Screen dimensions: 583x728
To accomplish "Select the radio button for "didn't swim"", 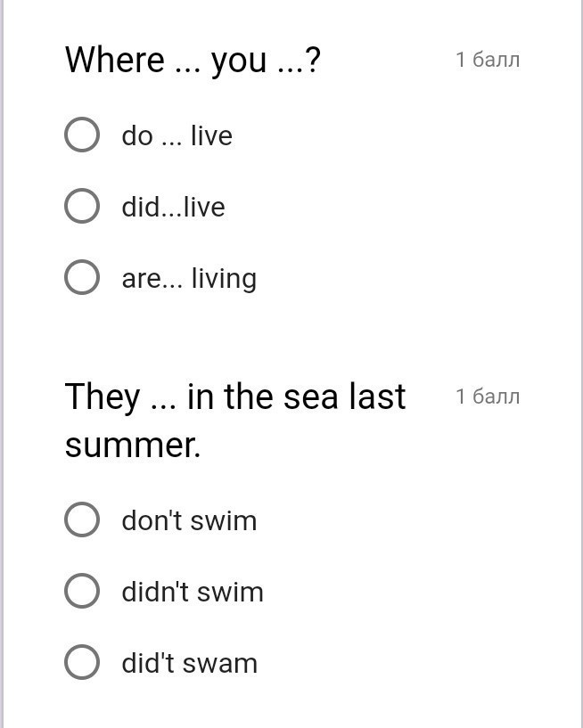I will (x=81, y=591).
